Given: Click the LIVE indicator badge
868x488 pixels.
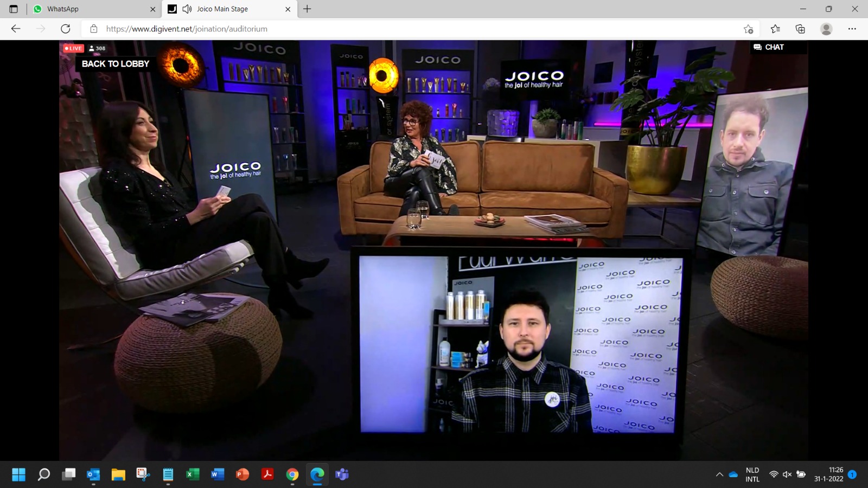Looking at the screenshot, I should [73, 48].
